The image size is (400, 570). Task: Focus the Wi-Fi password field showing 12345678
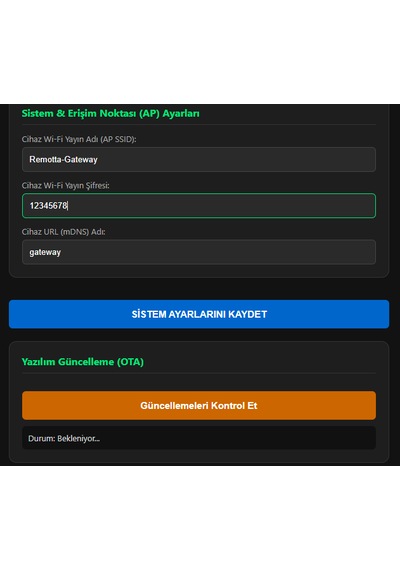coord(199,206)
